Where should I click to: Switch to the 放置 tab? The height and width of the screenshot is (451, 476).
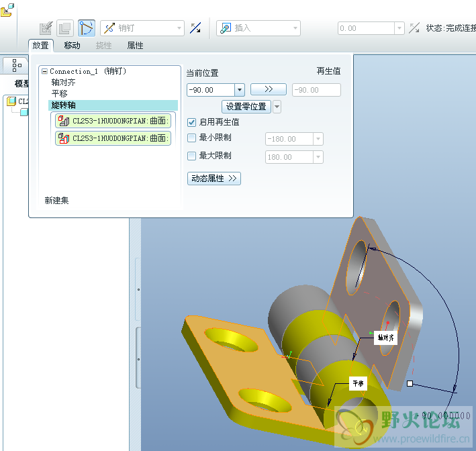point(41,46)
